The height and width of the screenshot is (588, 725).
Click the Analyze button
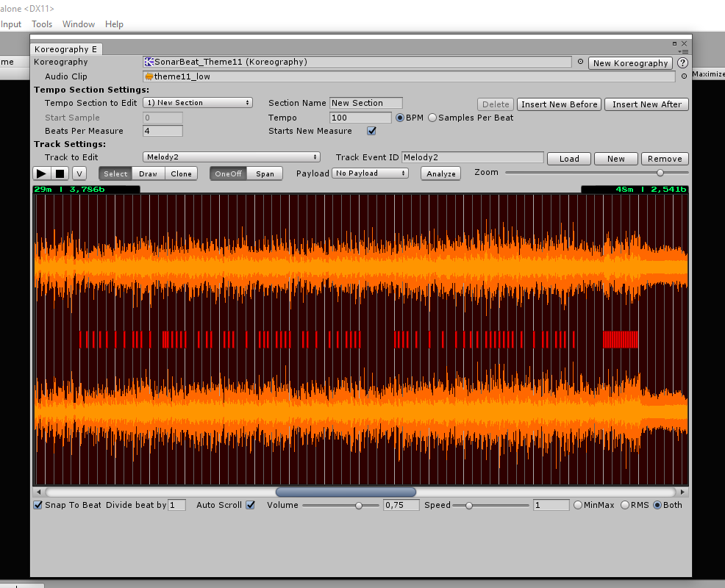tap(440, 173)
